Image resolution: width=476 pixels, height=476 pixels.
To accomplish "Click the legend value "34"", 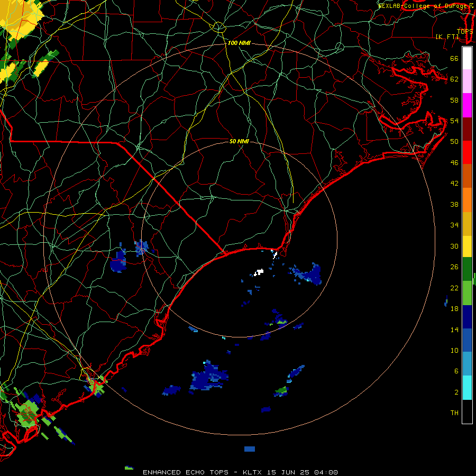I will point(454,225).
